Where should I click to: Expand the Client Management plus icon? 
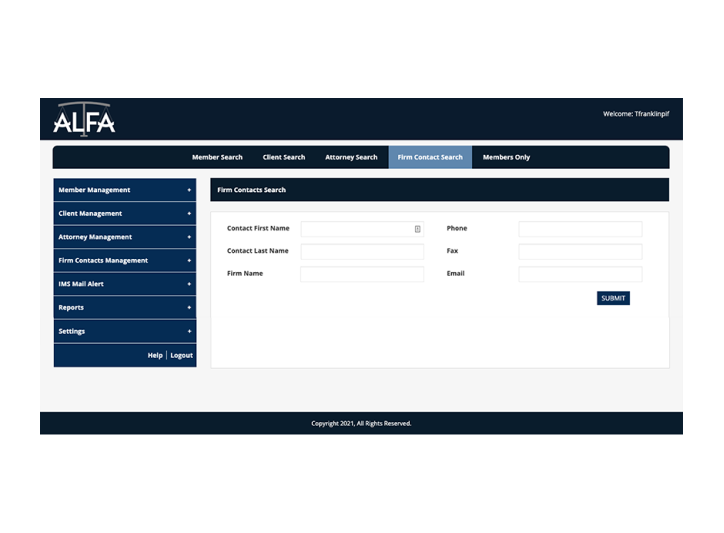(x=189, y=213)
